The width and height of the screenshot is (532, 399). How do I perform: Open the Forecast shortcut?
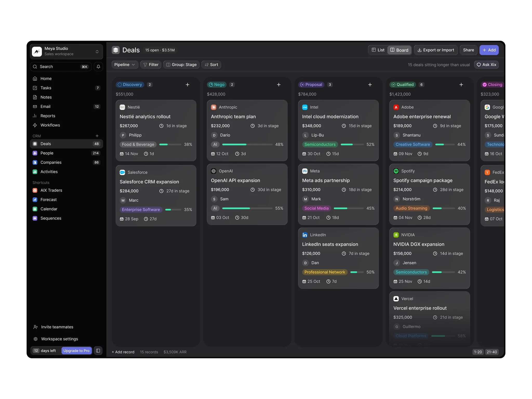(x=66, y=200)
